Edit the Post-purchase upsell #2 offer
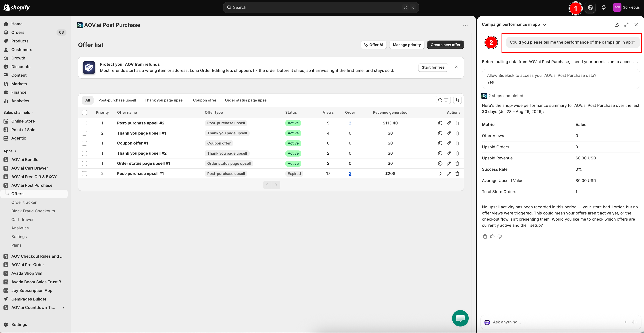Screen dimensions: 644x333 (x=449, y=123)
